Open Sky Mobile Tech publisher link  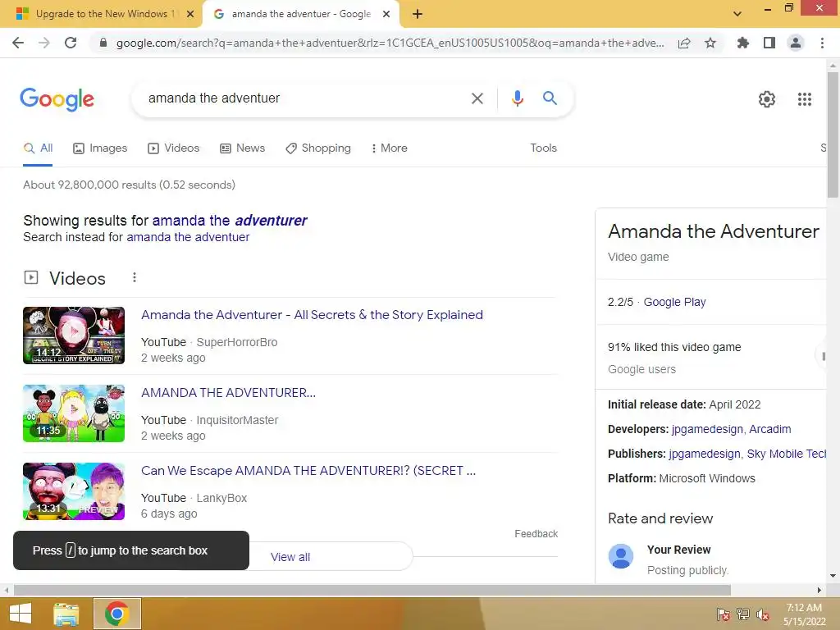tap(787, 454)
